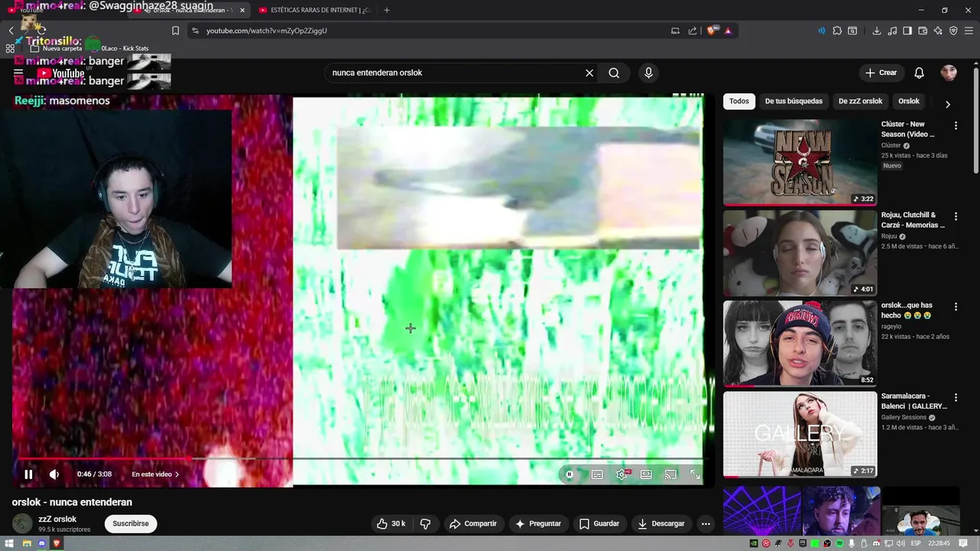
Task: Toggle subtitles/closed captions in the player
Action: 597,474
